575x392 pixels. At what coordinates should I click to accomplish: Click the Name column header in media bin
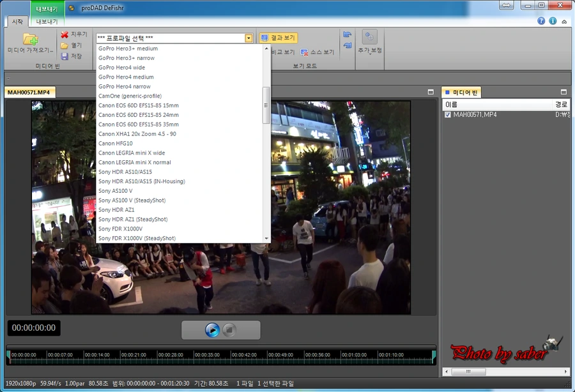coord(498,105)
